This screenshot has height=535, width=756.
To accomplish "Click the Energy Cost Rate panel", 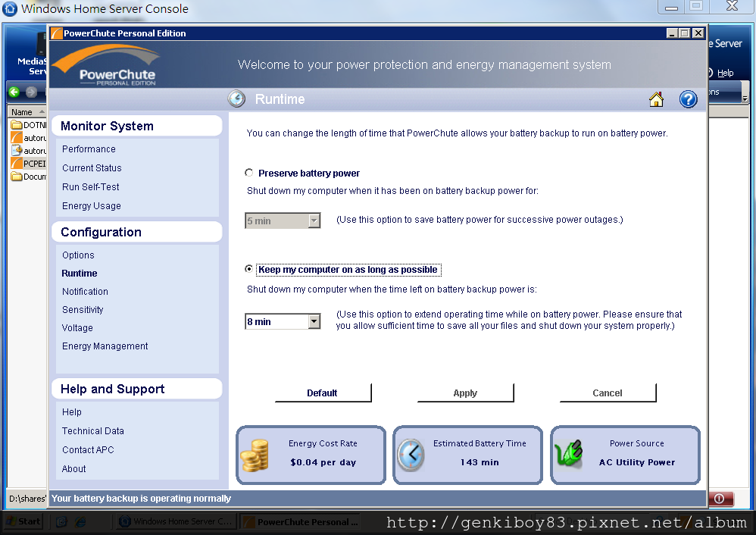I will pos(311,455).
